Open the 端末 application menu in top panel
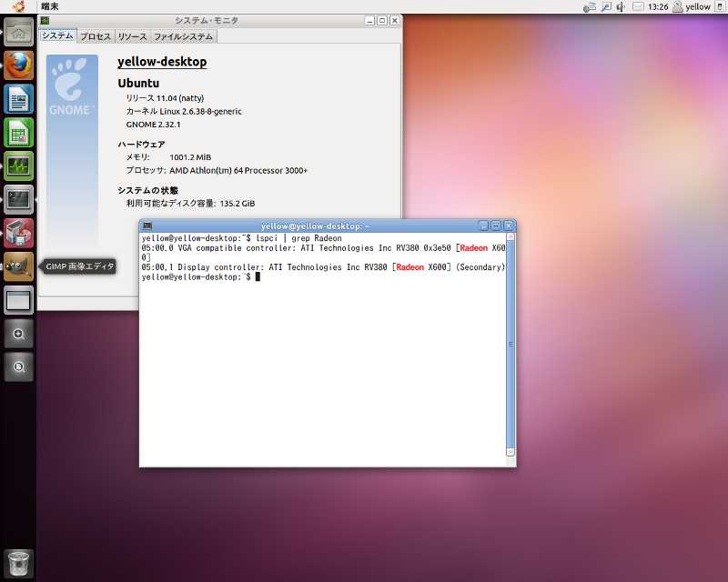 [x=50, y=6]
